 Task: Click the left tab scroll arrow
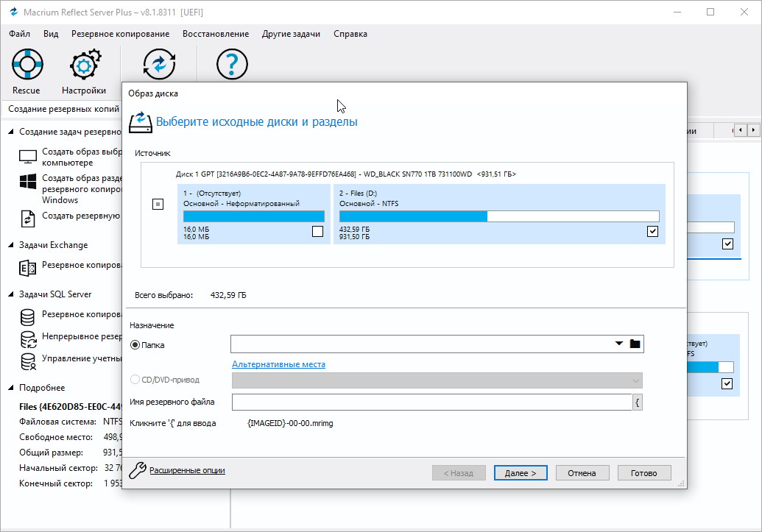tap(740, 130)
